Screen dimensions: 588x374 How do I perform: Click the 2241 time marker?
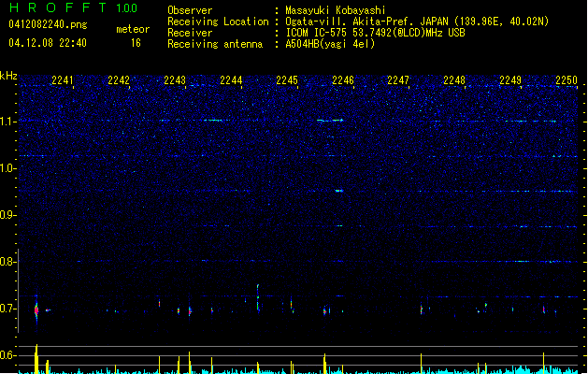[63, 80]
